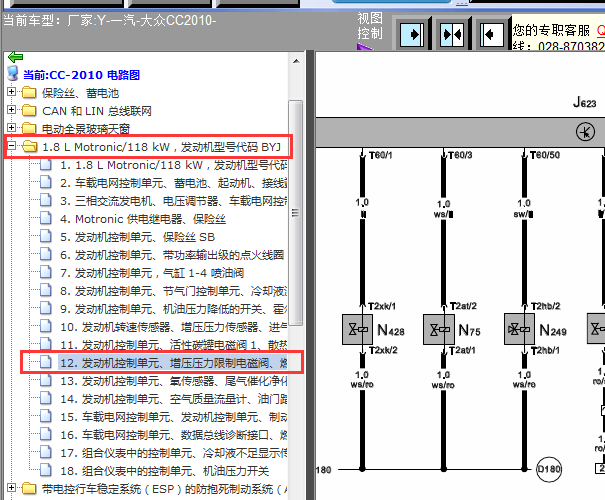
Task: Select 1.8 L Motronic/118 kW 发动机型号代码 BYJ folder
Action: 161,147
